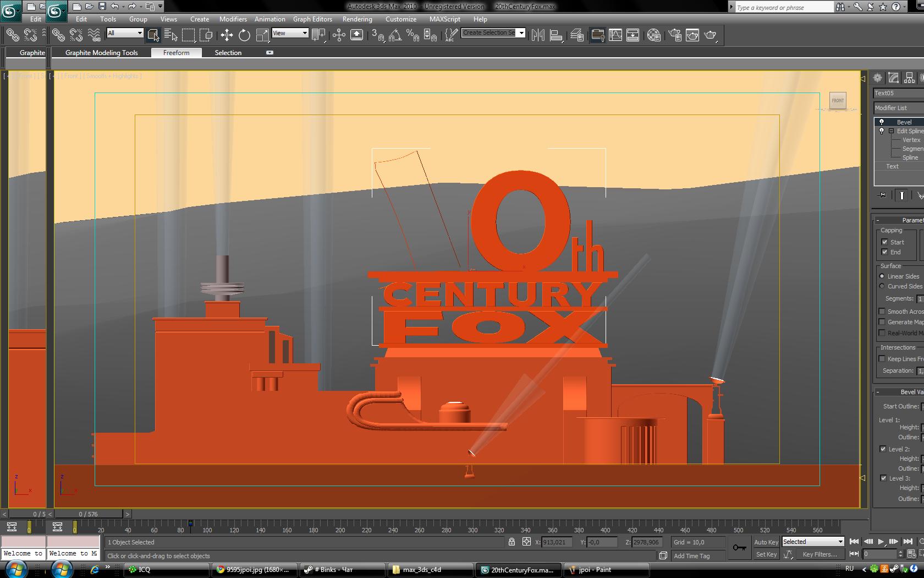924x578 pixels.
Task: Open Key Filters dialog
Action: click(x=820, y=554)
